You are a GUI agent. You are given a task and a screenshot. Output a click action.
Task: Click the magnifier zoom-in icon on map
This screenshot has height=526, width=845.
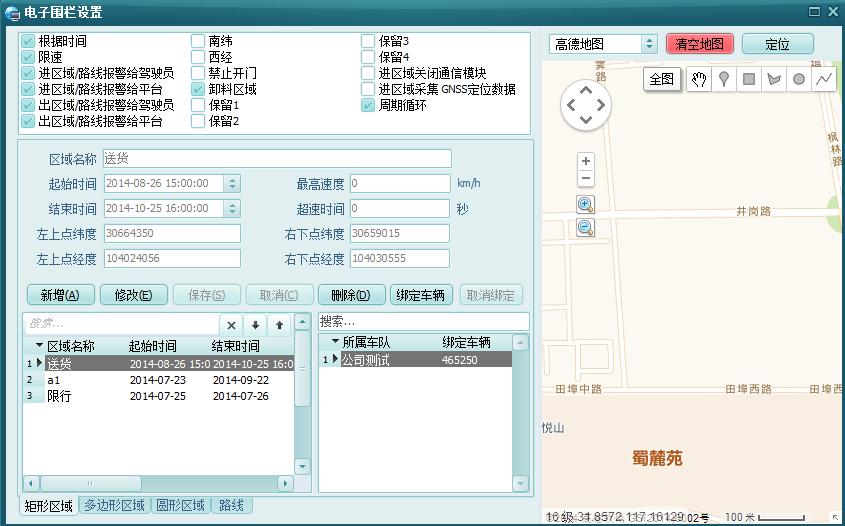pyautogui.click(x=586, y=204)
